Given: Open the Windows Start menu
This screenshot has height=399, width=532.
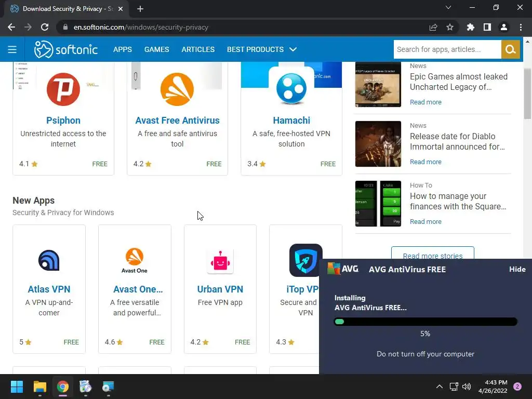Looking at the screenshot, I should click(17, 387).
